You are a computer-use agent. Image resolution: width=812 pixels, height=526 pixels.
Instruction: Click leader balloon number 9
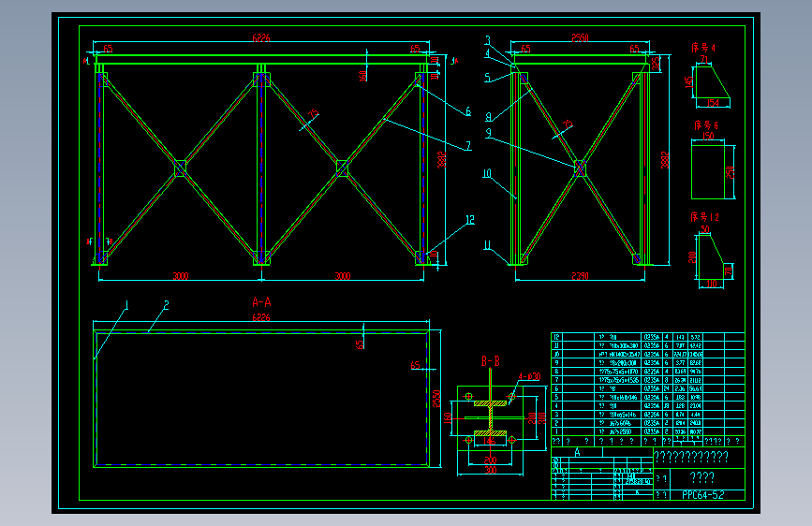pyautogui.click(x=488, y=133)
